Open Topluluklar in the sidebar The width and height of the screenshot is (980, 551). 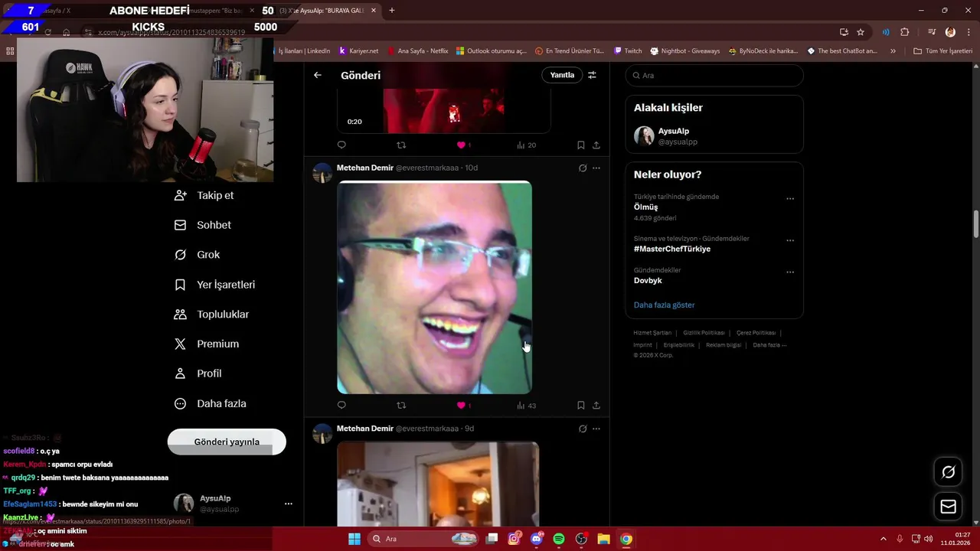212,315
